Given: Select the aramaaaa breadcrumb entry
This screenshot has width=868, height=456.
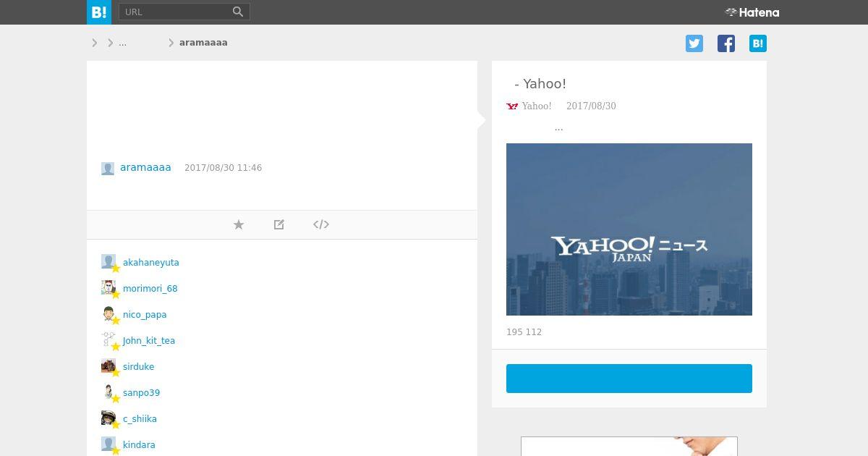Looking at the screenshot, I should point(203,43).
